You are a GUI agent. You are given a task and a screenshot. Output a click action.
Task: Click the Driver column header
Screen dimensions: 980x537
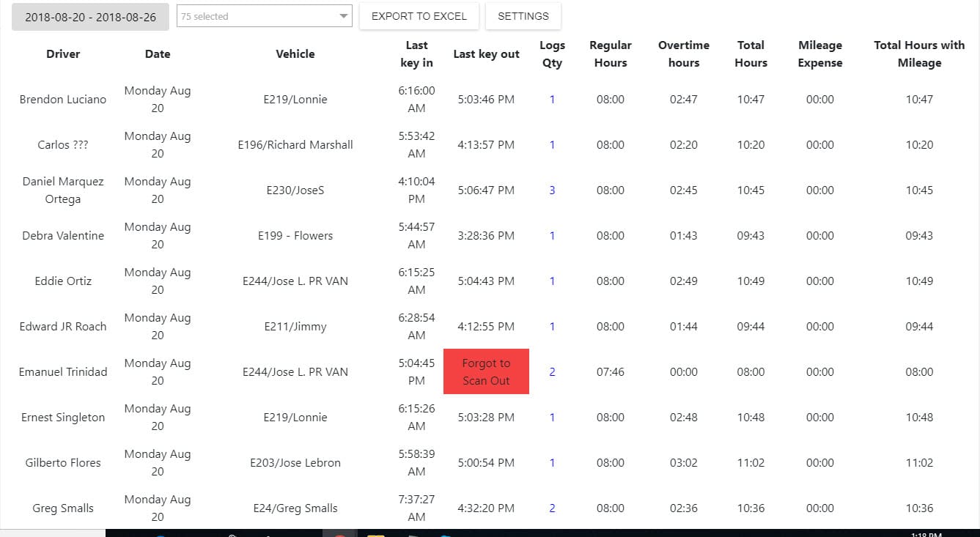click(63, 54)
